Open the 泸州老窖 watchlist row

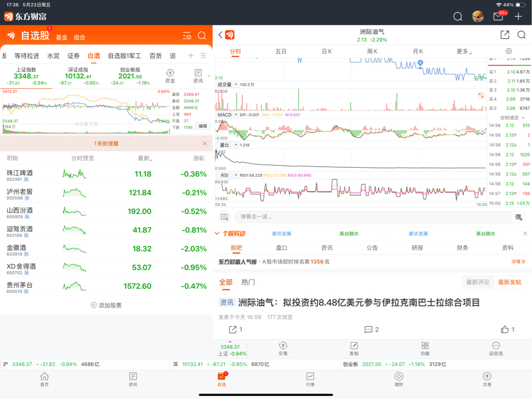tap(106, 193)
